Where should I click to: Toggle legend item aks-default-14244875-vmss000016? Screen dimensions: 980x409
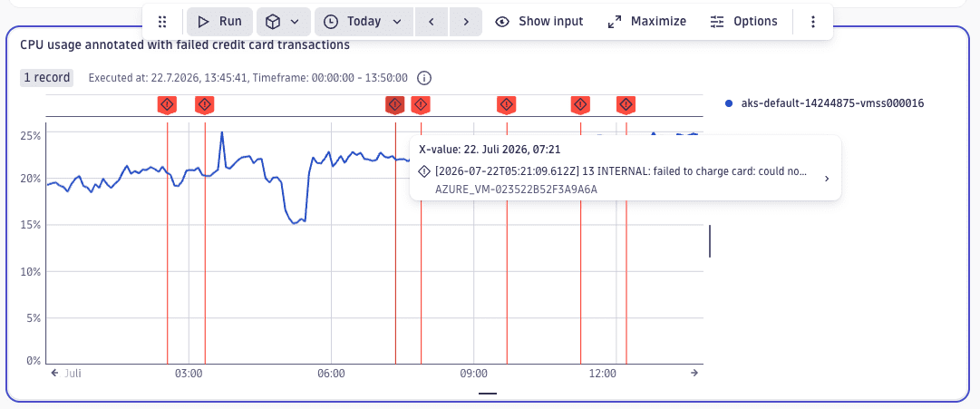[824, 103]
